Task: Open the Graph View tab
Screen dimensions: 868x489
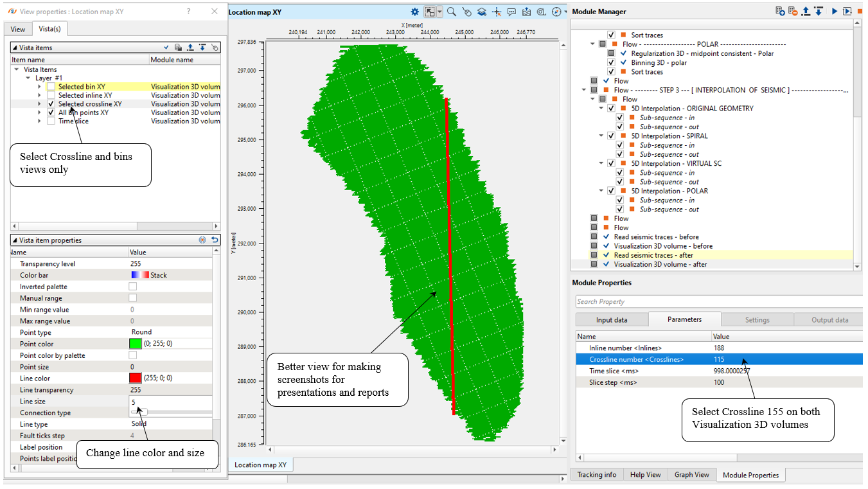Action: 691,475
